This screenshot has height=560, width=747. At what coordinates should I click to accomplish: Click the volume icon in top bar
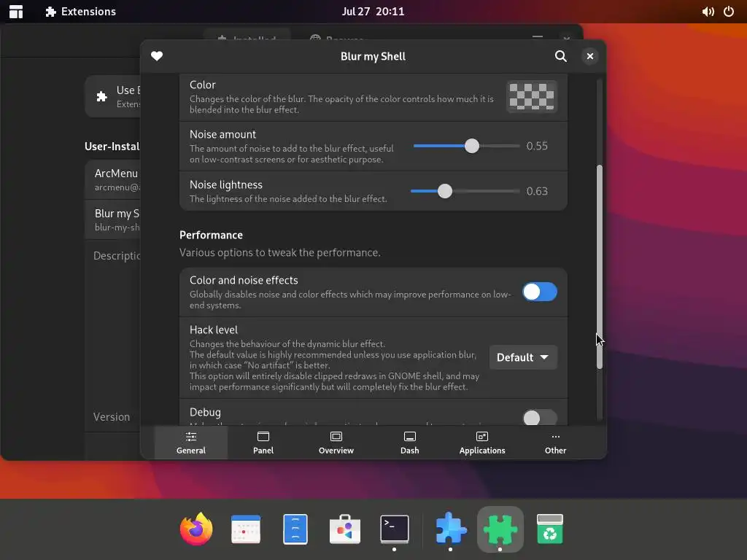(x=708, y=12)
